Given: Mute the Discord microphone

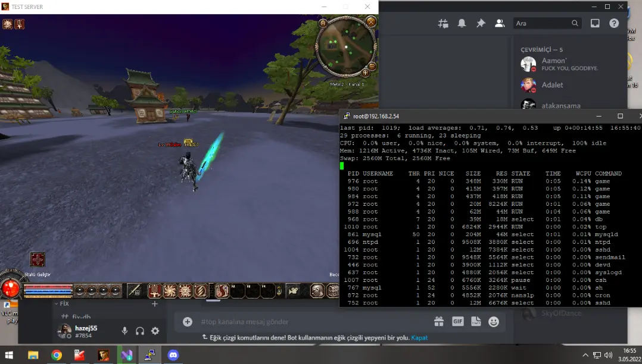Looking at the screenshot, I should point(124,331).
